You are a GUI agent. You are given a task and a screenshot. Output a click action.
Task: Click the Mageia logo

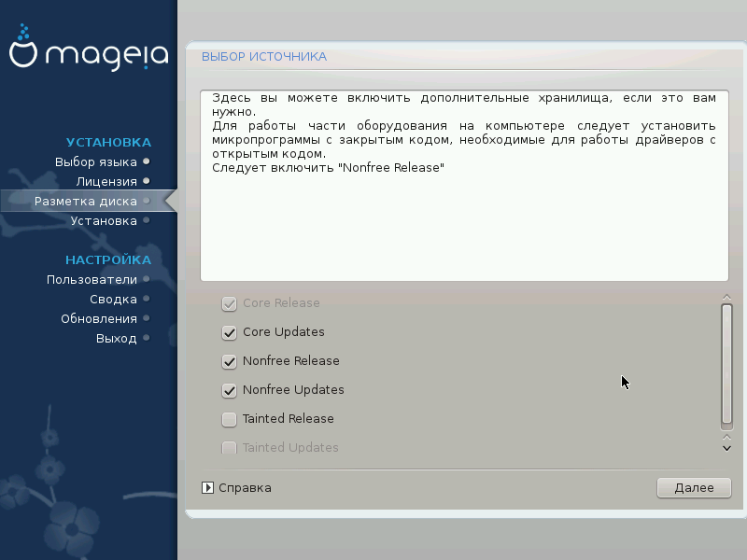coord(89,47)
